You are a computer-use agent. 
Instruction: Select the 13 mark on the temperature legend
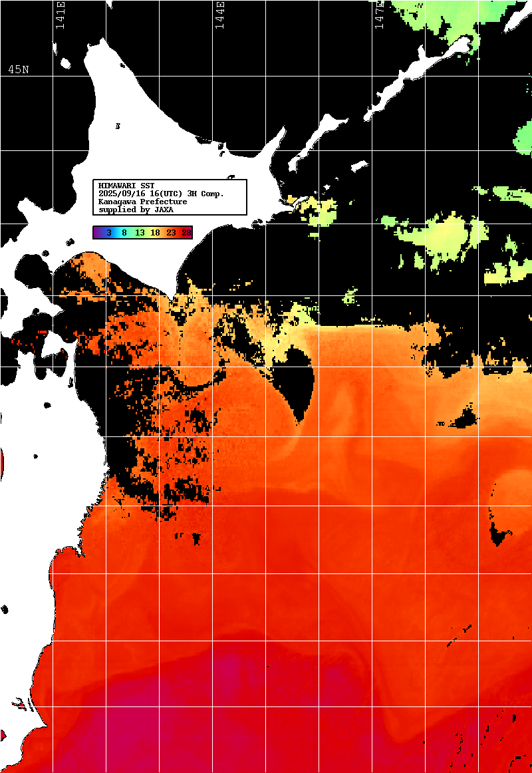click(x=140, y=233)
